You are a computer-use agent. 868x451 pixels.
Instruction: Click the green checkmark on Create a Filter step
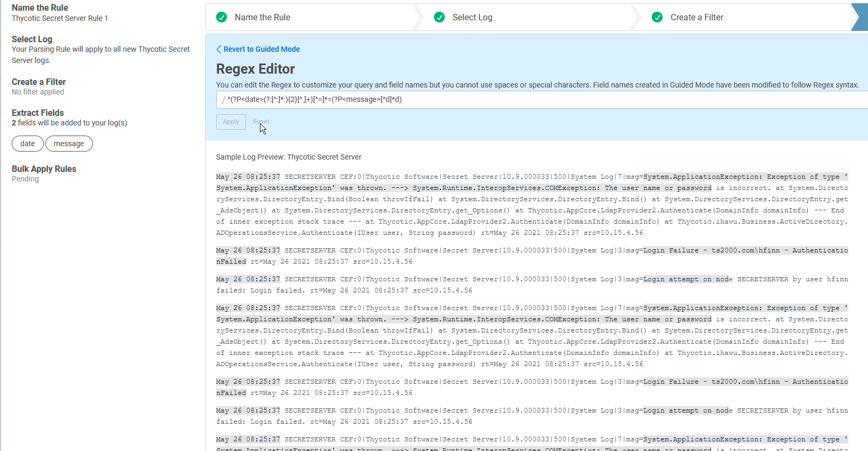pyautogui.click(x=657, y=18)
